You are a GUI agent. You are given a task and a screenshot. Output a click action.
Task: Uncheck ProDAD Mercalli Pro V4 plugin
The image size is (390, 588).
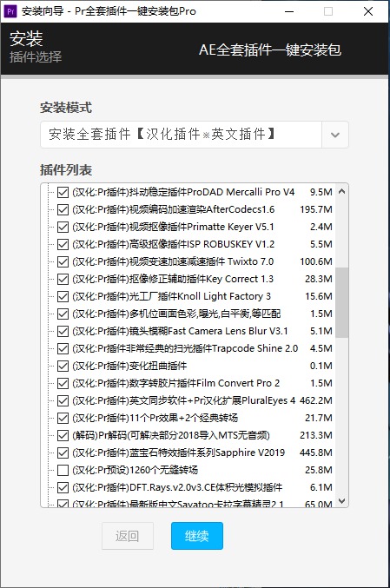[x=63, y=192]
